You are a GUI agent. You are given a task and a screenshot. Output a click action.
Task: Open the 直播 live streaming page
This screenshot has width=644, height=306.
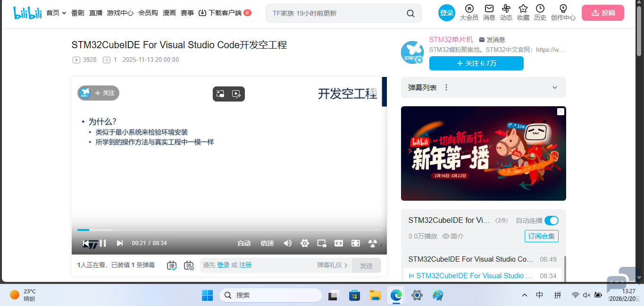[x=95, y=13]
